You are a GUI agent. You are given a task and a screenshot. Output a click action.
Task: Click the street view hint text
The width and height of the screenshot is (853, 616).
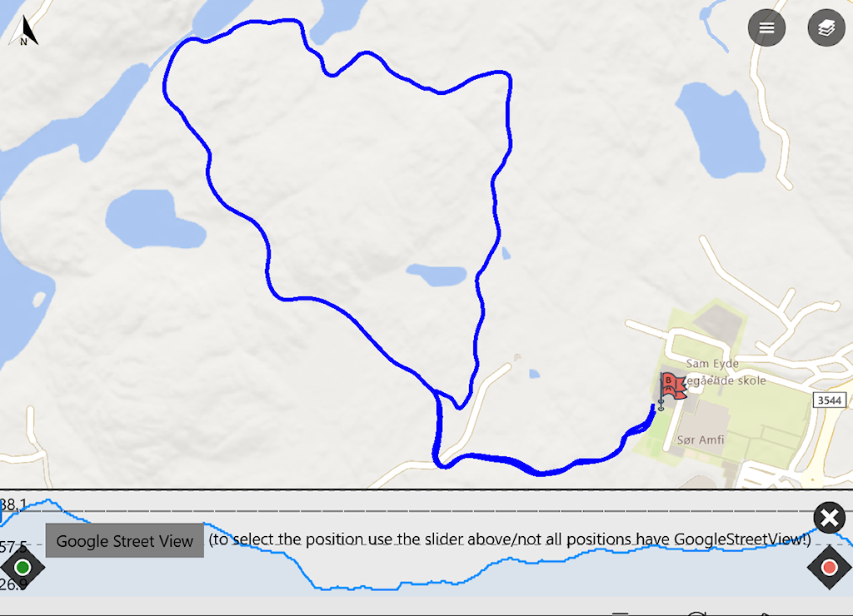[510, 539]
